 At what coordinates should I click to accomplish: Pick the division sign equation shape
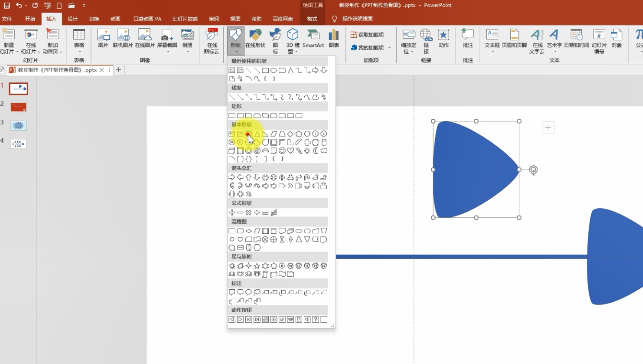pos(257,212)
